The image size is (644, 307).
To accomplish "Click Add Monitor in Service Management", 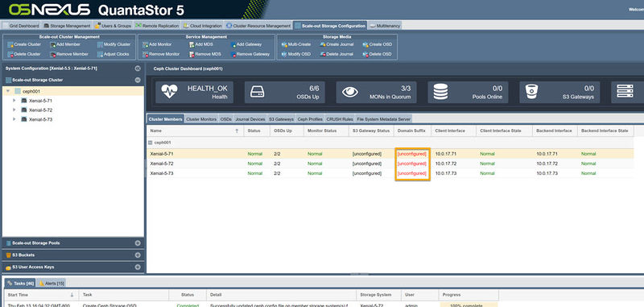I will tap(157, 44).
